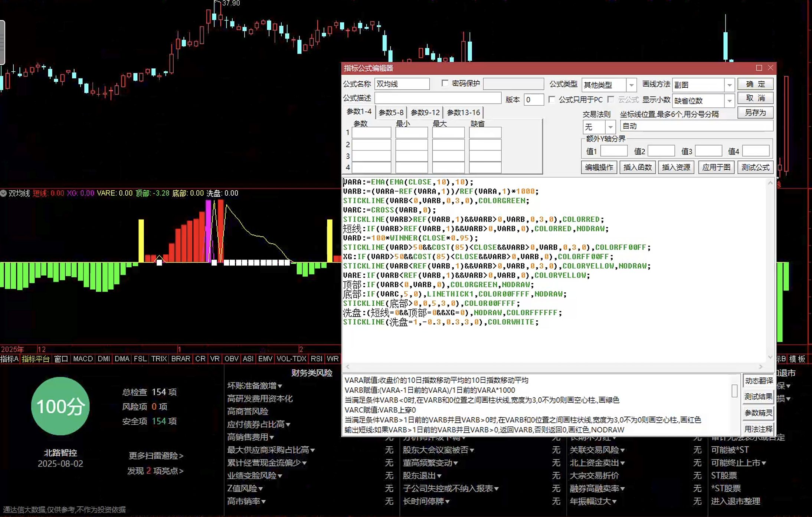Select the MACD indicator tab

pos(83,359)
